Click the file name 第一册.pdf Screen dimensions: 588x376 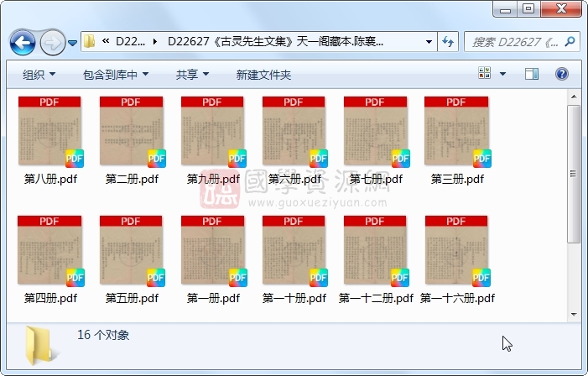(213, 298)
